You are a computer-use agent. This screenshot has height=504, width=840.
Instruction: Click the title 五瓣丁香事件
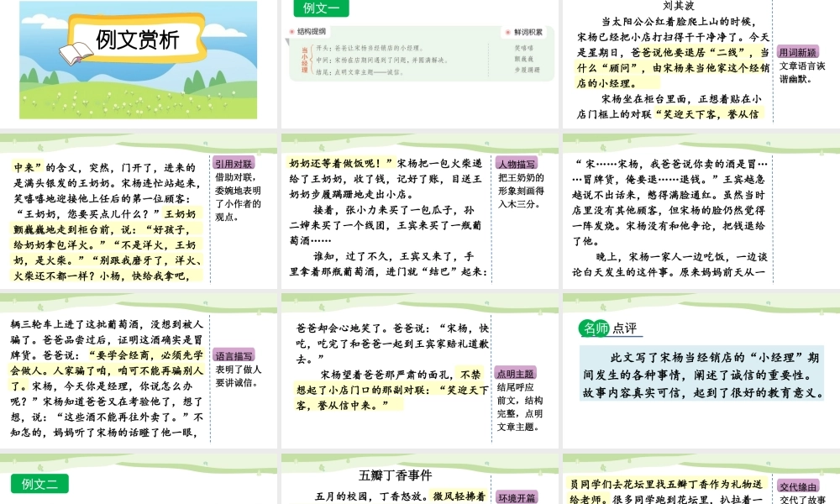pos(396,475)
